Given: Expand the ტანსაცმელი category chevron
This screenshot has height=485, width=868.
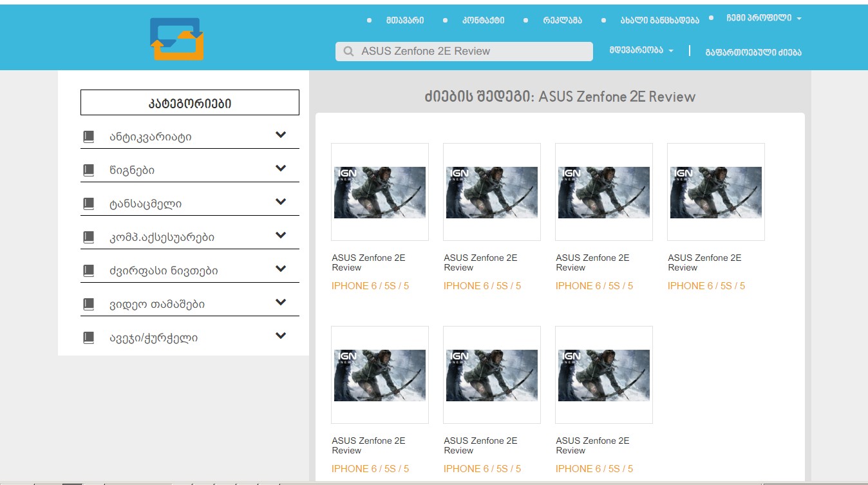Looking at the screenshot, I should 281,202.
